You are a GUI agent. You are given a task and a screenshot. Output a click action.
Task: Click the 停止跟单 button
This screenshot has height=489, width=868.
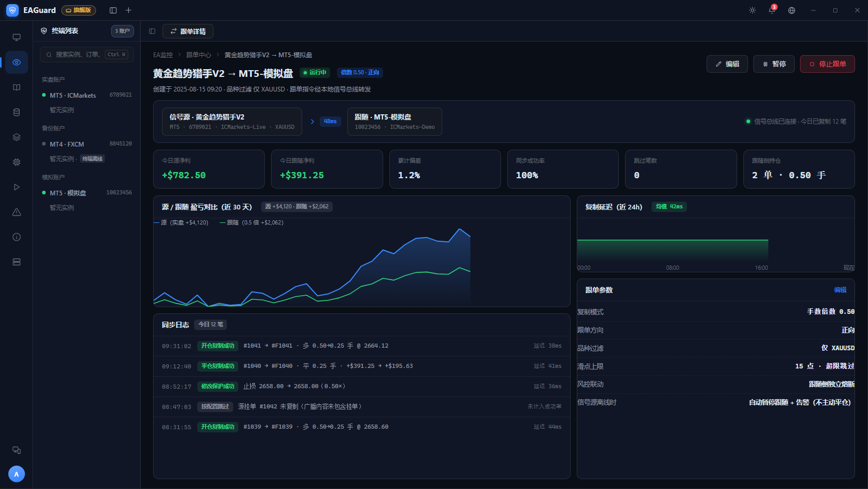[x=828, y=64]
